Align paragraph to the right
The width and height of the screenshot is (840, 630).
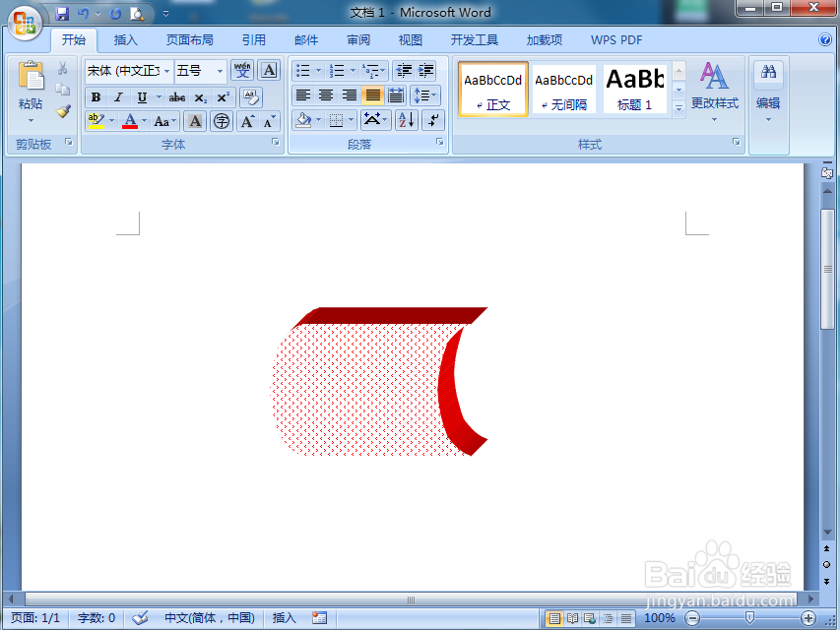pyautogui.click(x=350, y=95)
